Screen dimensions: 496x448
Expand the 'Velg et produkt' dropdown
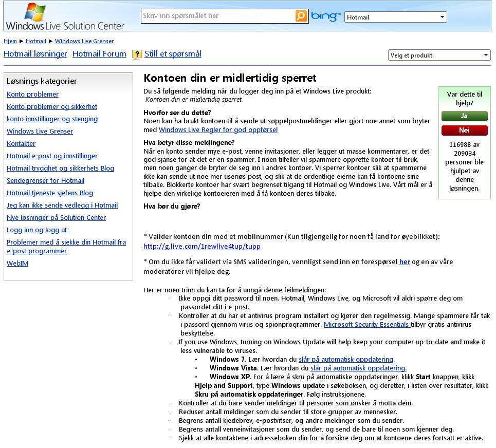click(x=439, y=55)
